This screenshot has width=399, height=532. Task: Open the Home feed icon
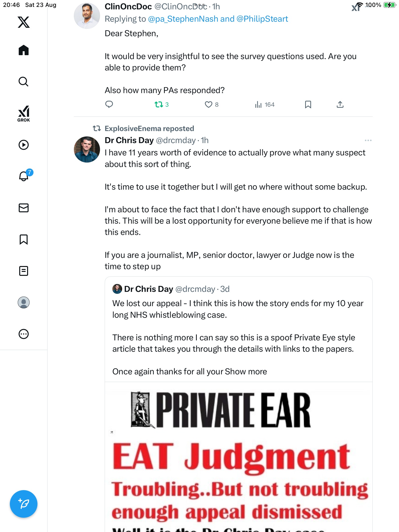(x=24, y=50)
